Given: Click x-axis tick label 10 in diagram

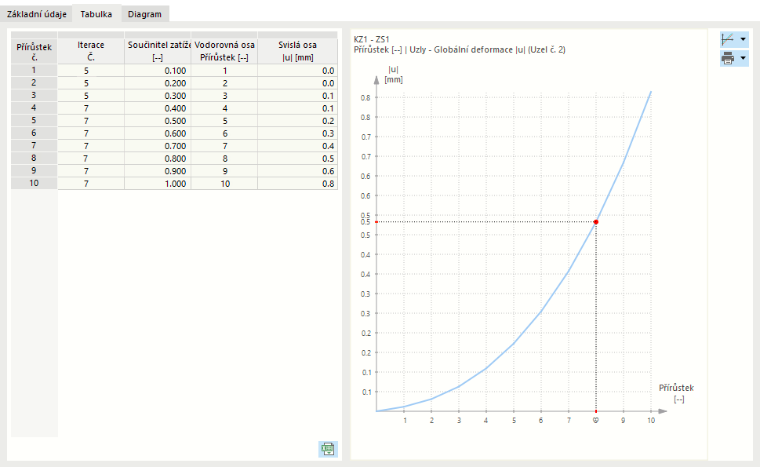Looking at the screenshot, I should point(651,420).
